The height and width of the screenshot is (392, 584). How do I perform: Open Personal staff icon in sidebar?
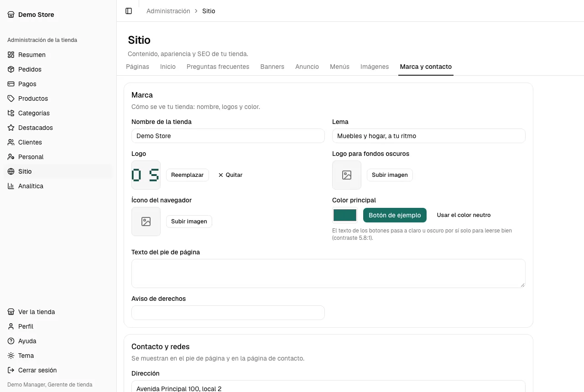(11, 157)
